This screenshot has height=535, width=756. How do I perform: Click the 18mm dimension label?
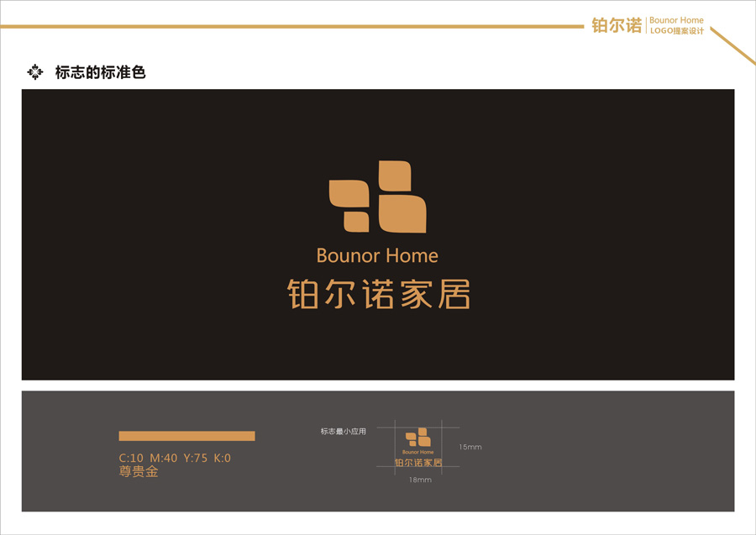pyautogui.click(x=418, y=480)
